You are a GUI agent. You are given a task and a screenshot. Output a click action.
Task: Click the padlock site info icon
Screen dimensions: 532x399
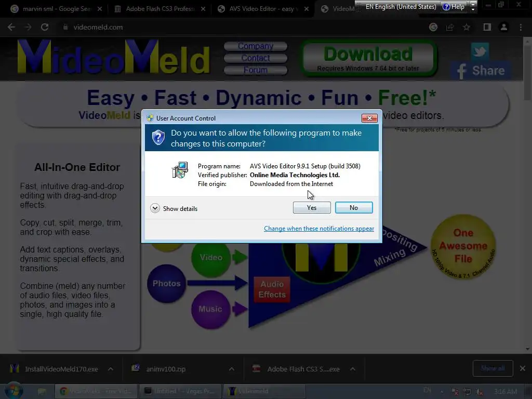(x=65, y=27)
